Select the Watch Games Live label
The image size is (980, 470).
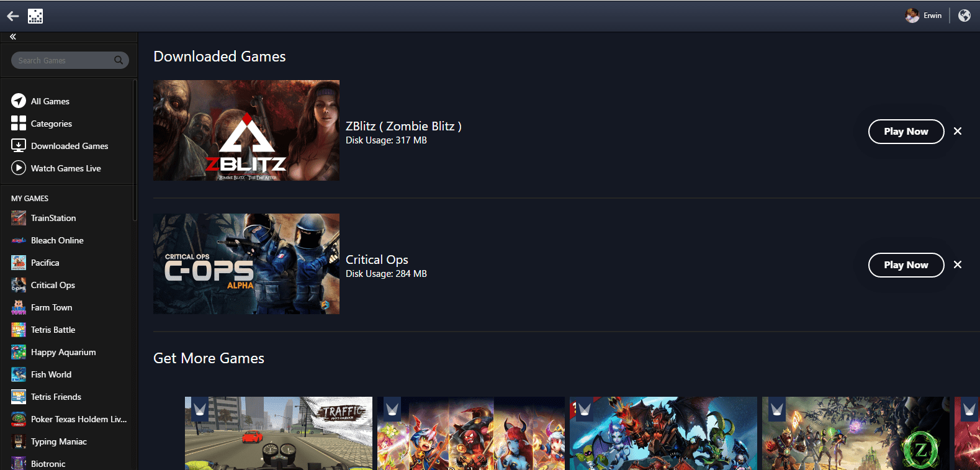(x=66, y=168)
